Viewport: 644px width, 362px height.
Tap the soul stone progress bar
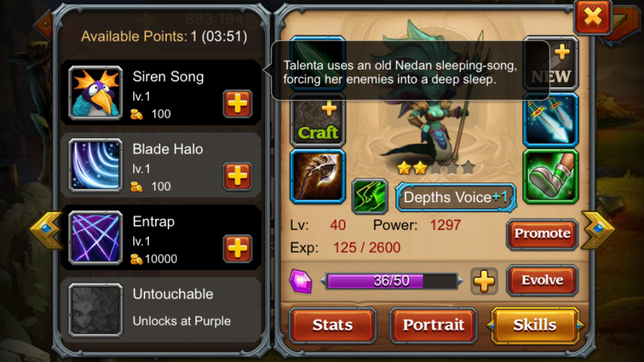391,281
